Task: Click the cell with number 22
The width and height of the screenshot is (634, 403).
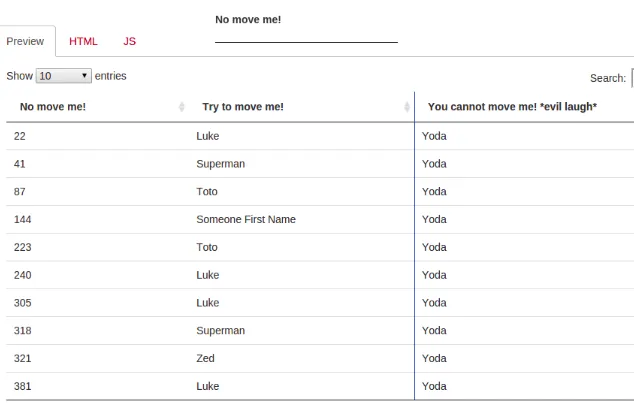Action: click(20, 135)
